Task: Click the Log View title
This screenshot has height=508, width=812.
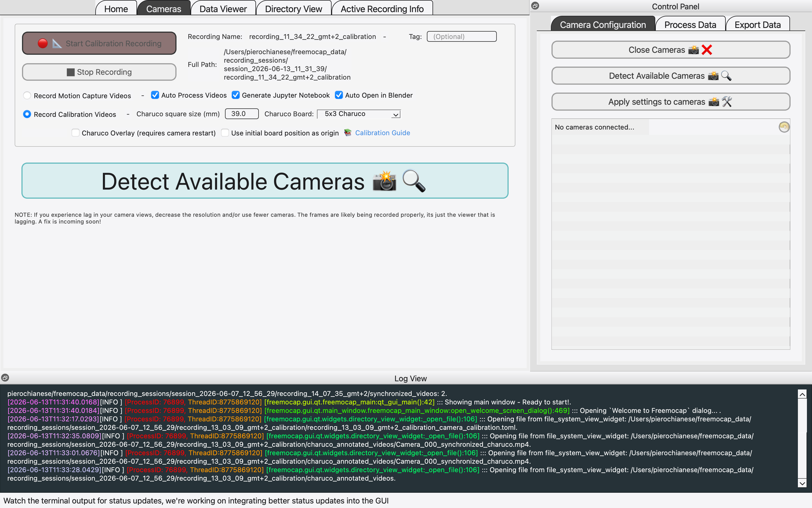Action: [x=410, y=378]
